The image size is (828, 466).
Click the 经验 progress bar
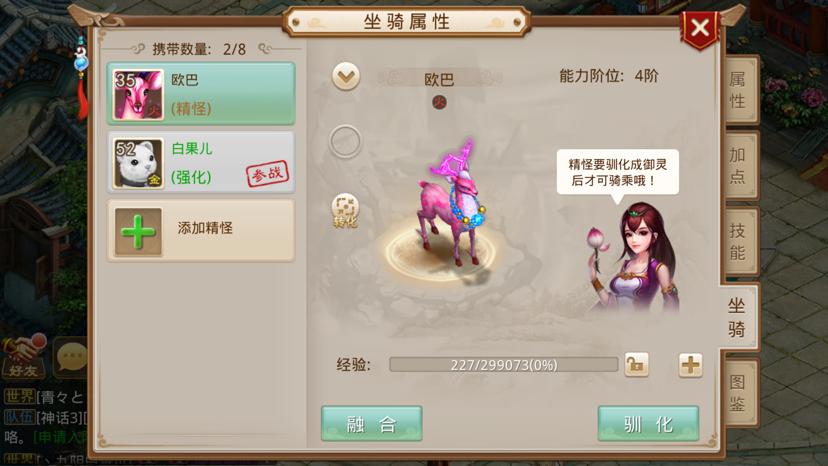pos(504,365)
